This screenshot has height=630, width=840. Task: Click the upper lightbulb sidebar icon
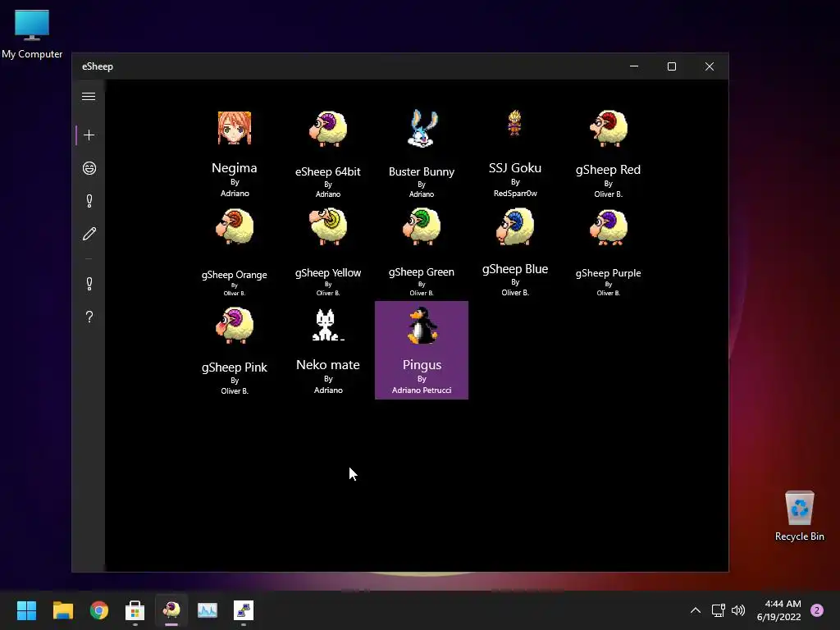[89, 201]
